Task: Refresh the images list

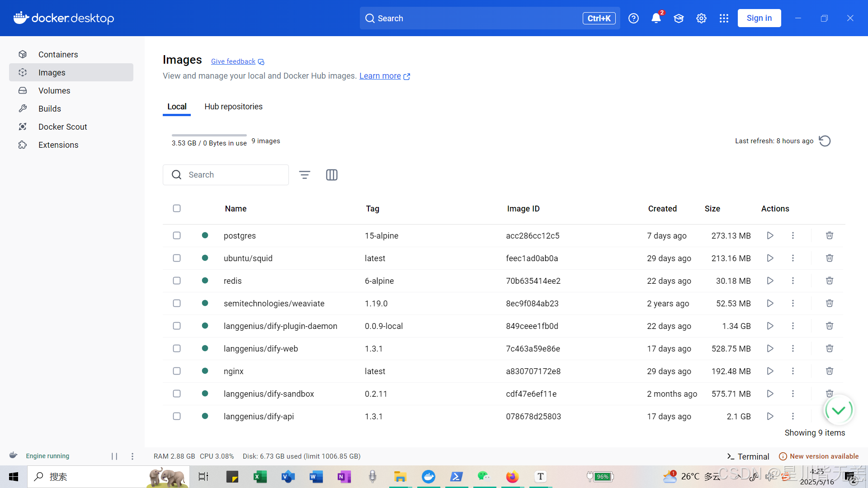Action: [x=825, y=141]
